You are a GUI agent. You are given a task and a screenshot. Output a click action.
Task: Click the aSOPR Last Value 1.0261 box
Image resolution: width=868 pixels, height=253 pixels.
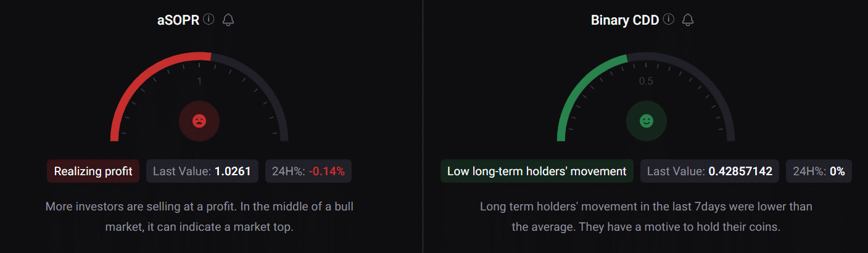(202, 171)
